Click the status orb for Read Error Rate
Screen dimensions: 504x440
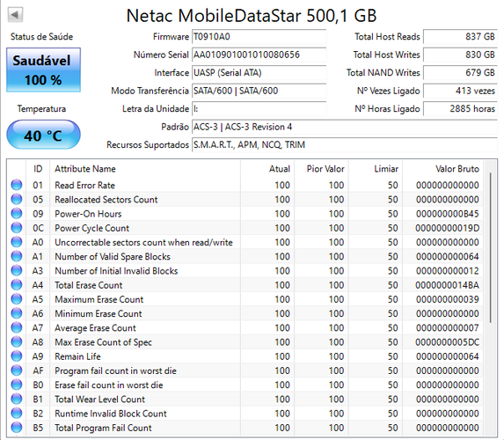(x=17, y=185)
